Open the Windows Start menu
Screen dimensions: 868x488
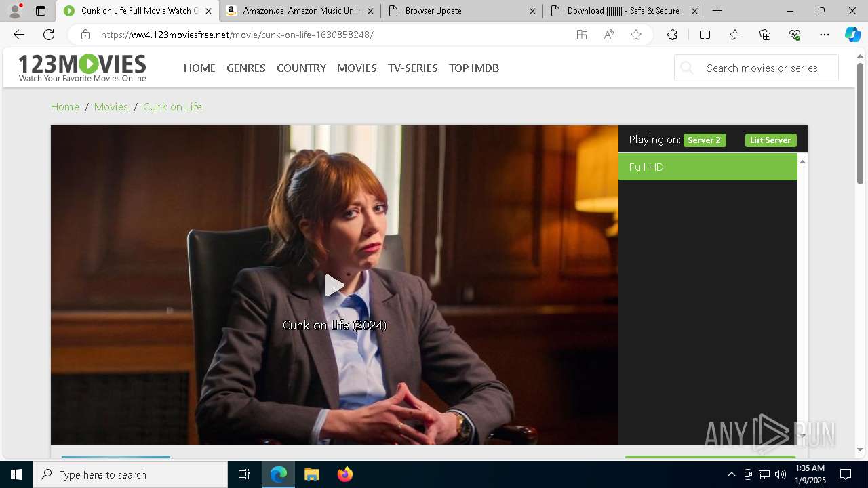(16, 474)
